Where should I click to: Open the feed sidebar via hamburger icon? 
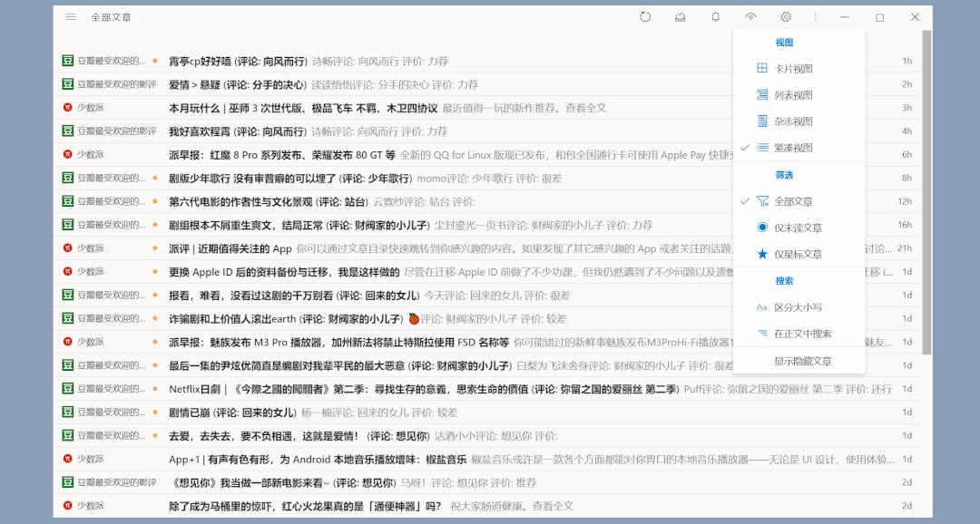[x=70, y=16]
